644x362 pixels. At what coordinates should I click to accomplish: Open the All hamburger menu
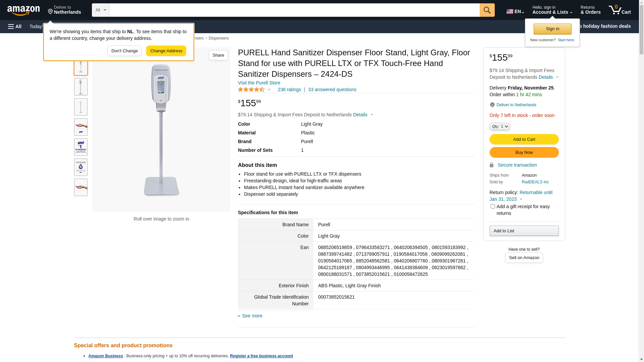pyautogui.click(x=15, y=26)
